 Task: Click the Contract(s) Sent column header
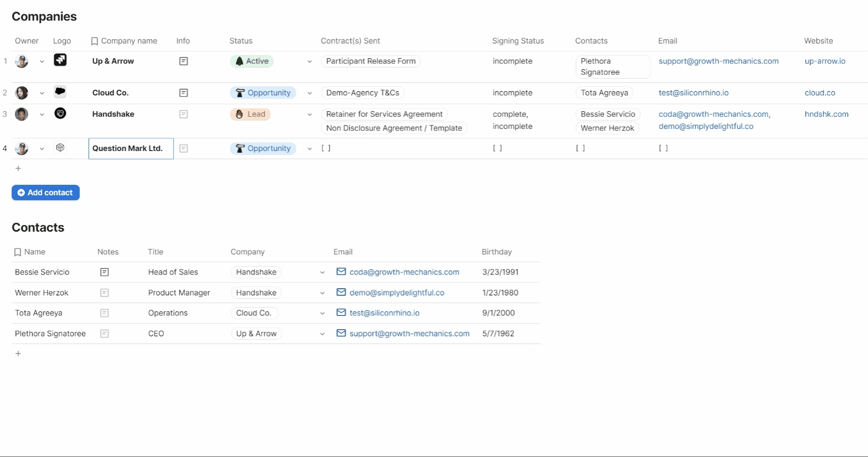[350, 41]
